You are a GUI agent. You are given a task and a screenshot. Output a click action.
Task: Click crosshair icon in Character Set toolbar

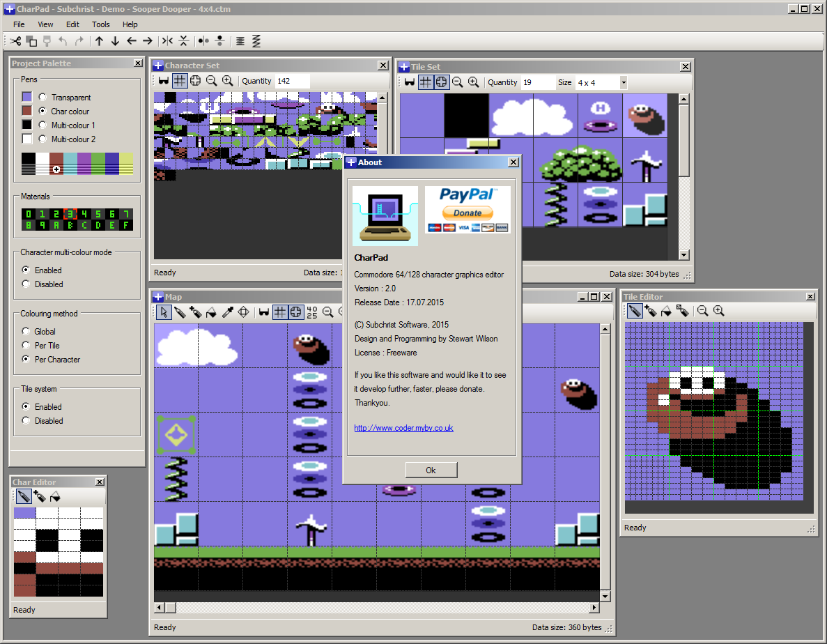point(196,81)
